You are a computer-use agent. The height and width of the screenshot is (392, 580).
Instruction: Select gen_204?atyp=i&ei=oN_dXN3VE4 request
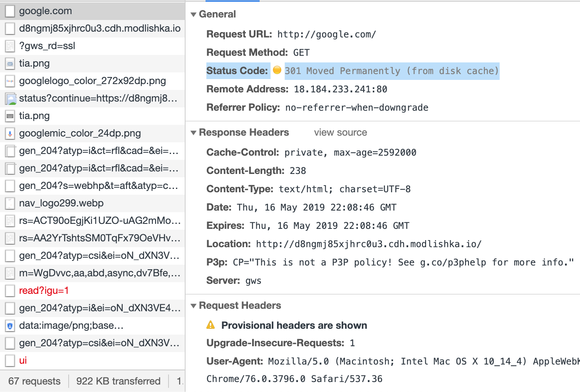coord(92,308)
